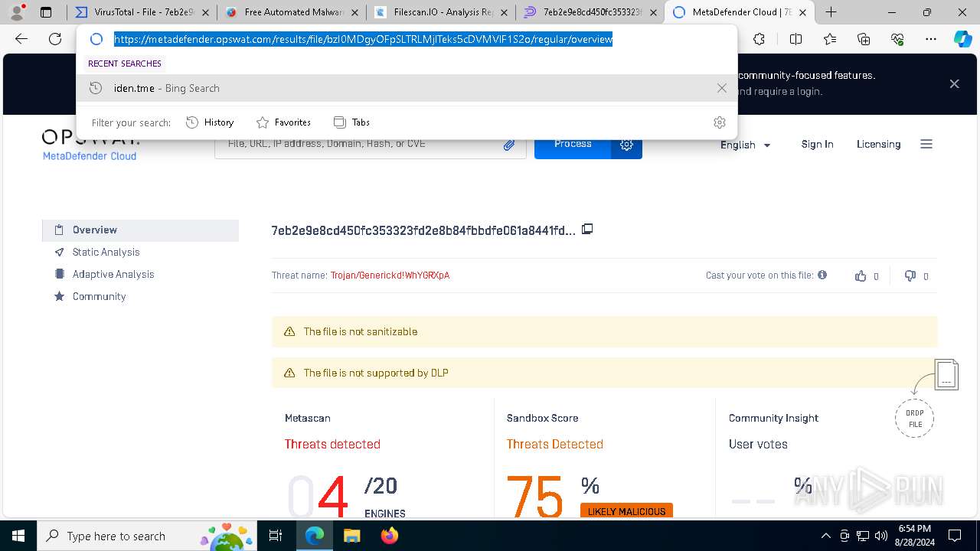The image size is (980, 551).
Task: Open address bar search settings gear
Action: (719, 122)
